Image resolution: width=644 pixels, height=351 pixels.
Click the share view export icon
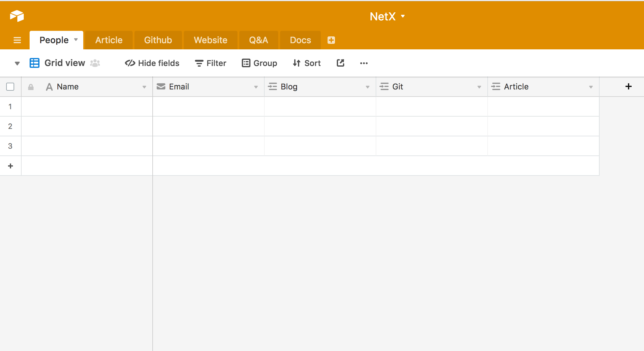341,63
